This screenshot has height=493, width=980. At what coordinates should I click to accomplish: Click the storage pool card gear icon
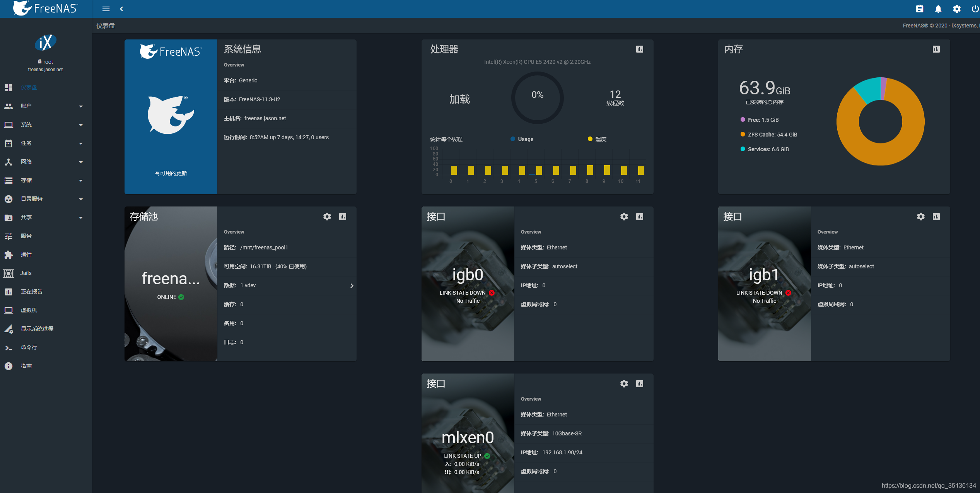tap(327, 217)
